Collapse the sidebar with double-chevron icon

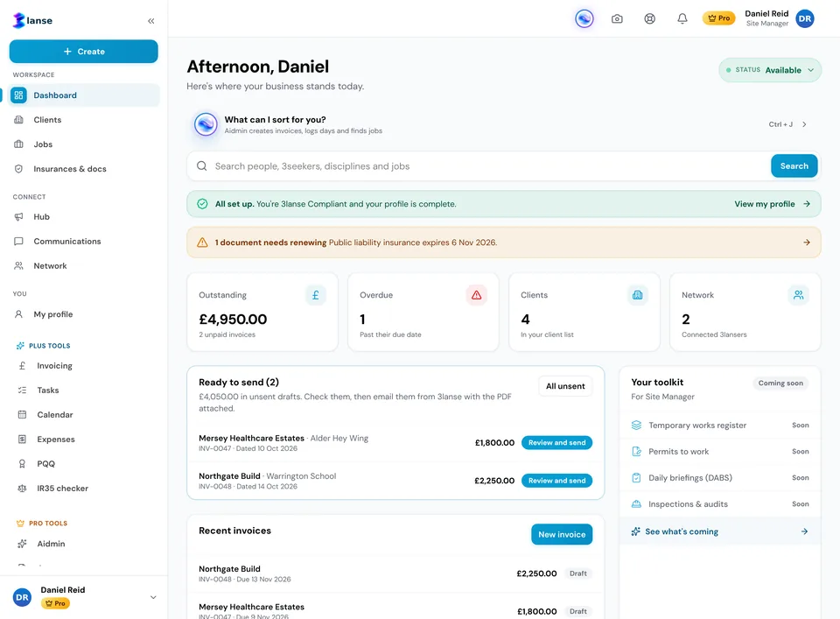coord(151,21)
